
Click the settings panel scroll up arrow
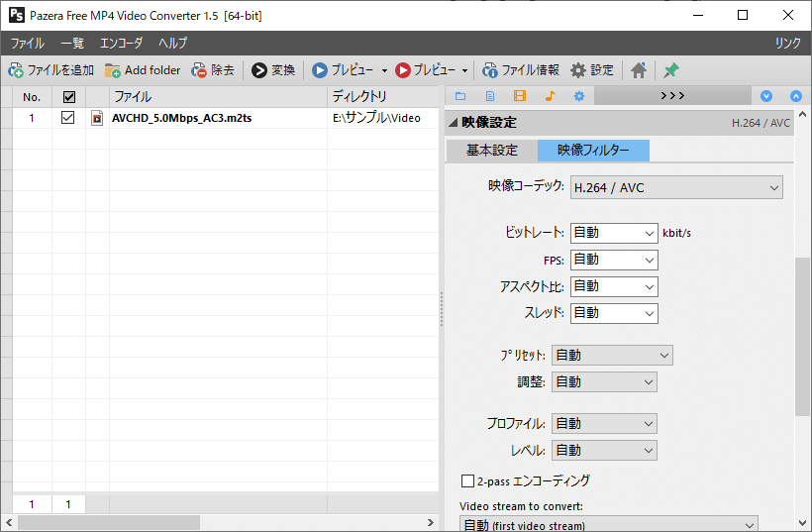(x=803, y=115)
